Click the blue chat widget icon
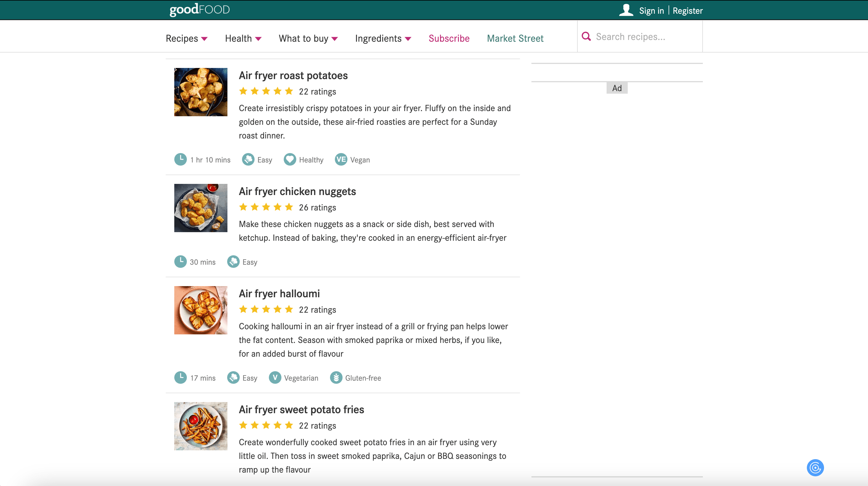The width and height of the screenshot is (868, 486). pyautogui.click(x=815, y=467)
